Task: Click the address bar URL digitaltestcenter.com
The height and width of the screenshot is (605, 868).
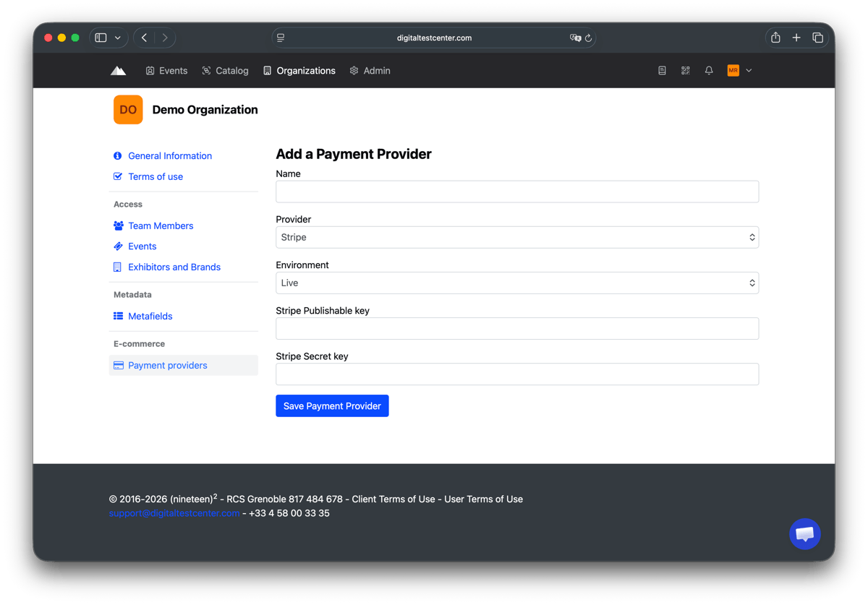Action: coord(434,38)
